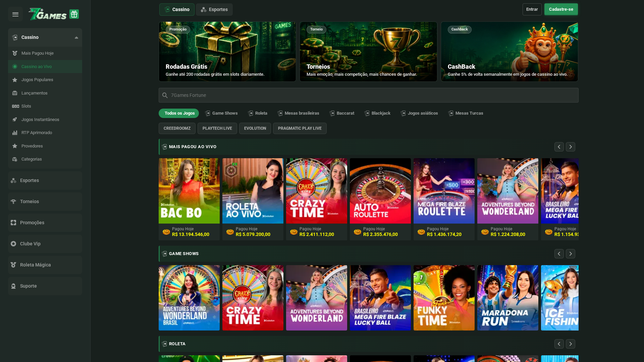Click the Clube Vip star badge icon

(x=13, y=244)
